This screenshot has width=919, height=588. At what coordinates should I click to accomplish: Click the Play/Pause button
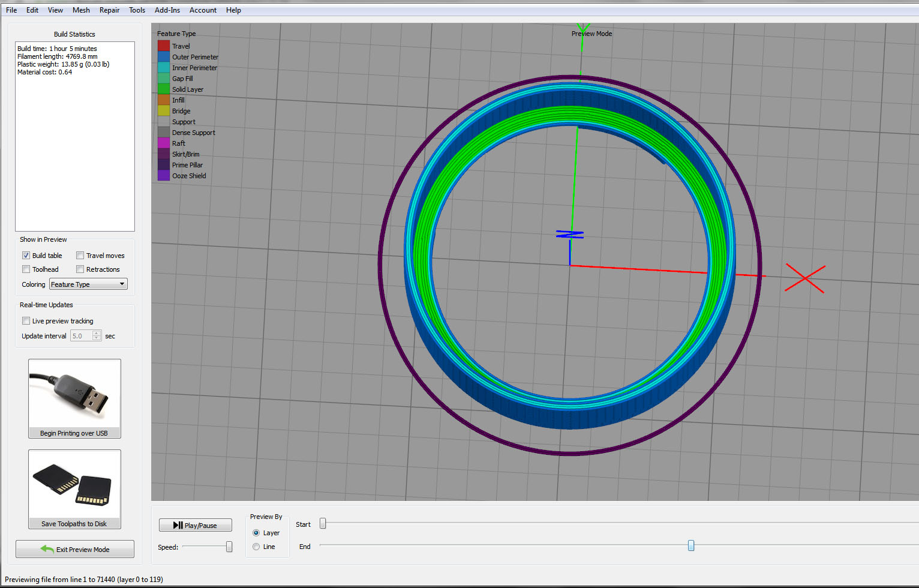(x=196, y=525)
